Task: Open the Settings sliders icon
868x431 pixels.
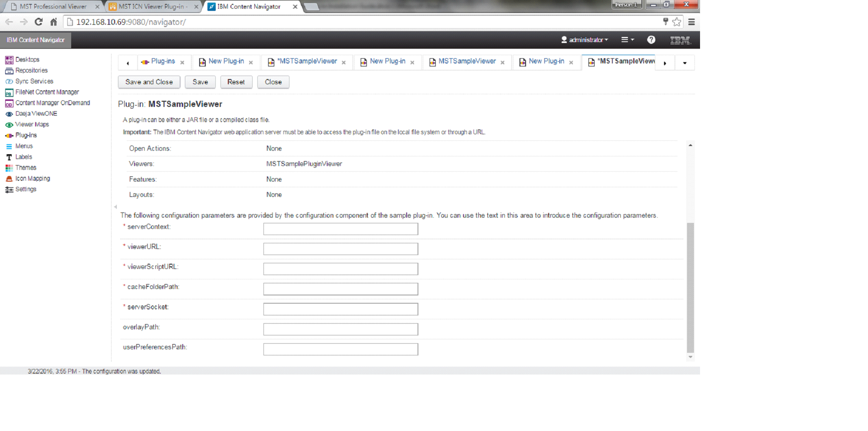Action: click(9, 189)
